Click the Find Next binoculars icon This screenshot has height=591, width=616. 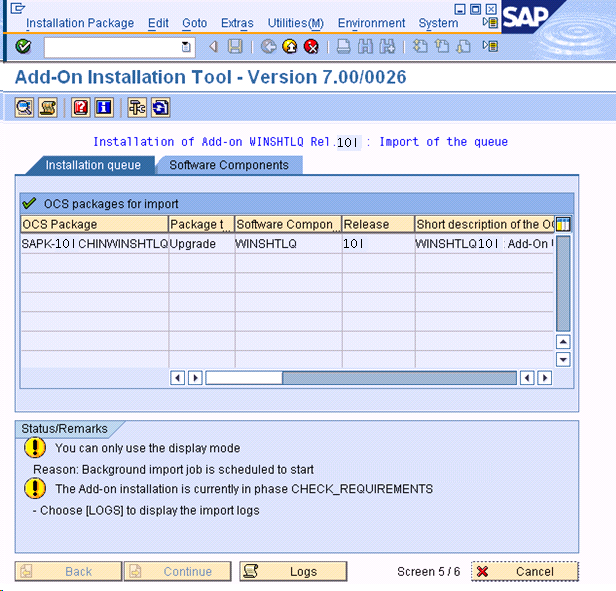pos(387,47)
